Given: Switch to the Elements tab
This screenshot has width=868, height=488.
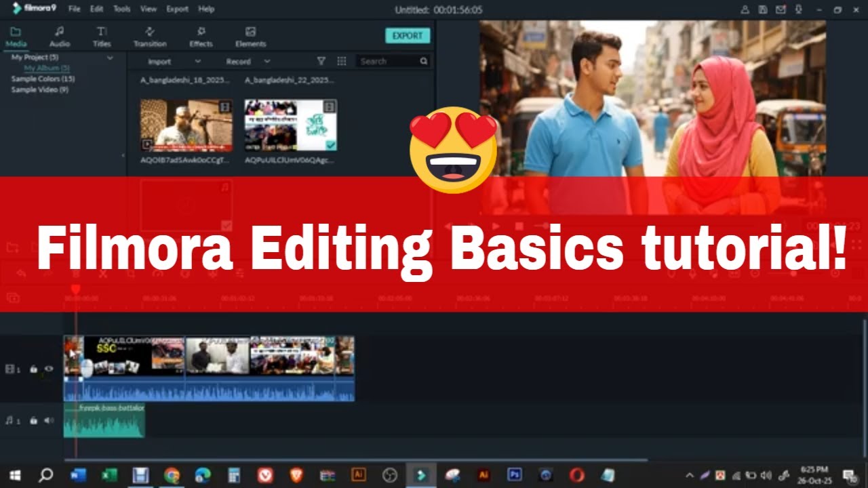Looking at the screenshot, I should [250, 37].
